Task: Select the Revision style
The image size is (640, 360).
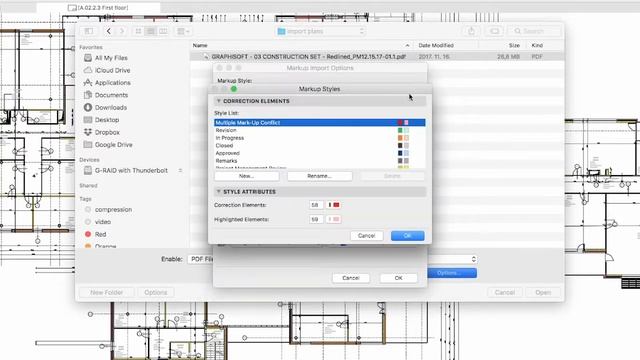Action: 320,130
